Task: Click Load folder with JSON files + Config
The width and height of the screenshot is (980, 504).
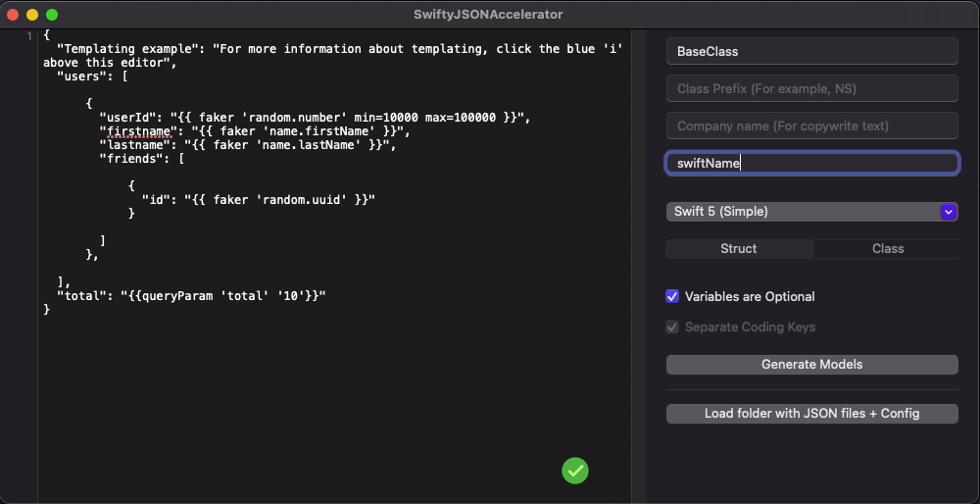Action: click(x=811, y=414)
